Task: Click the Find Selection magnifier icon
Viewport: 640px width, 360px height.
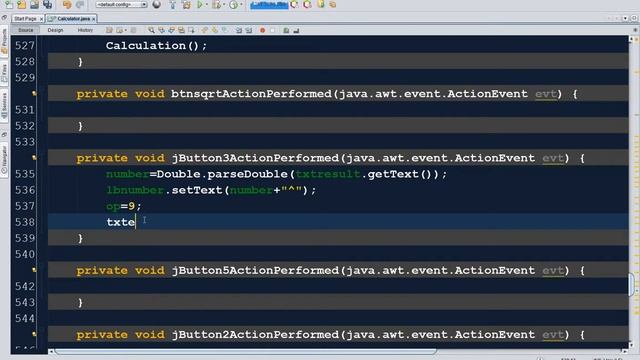Action: point(151,30)
